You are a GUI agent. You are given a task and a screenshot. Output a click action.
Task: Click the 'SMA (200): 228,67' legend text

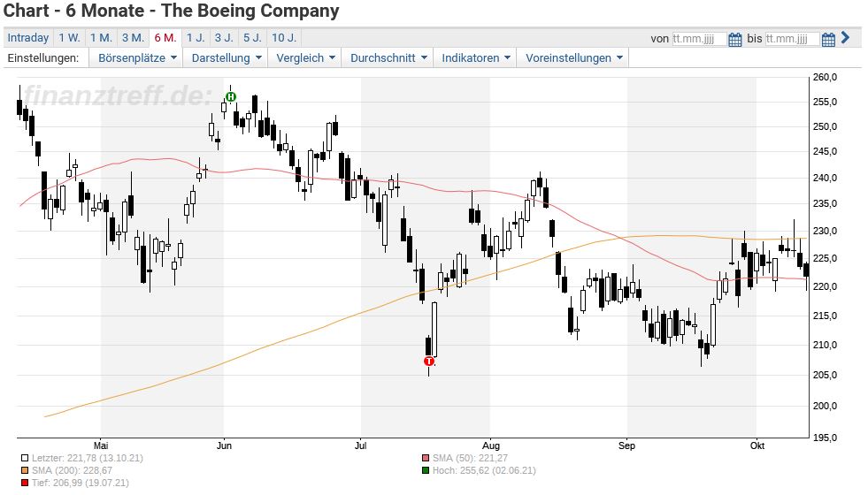tap(72, 470)
